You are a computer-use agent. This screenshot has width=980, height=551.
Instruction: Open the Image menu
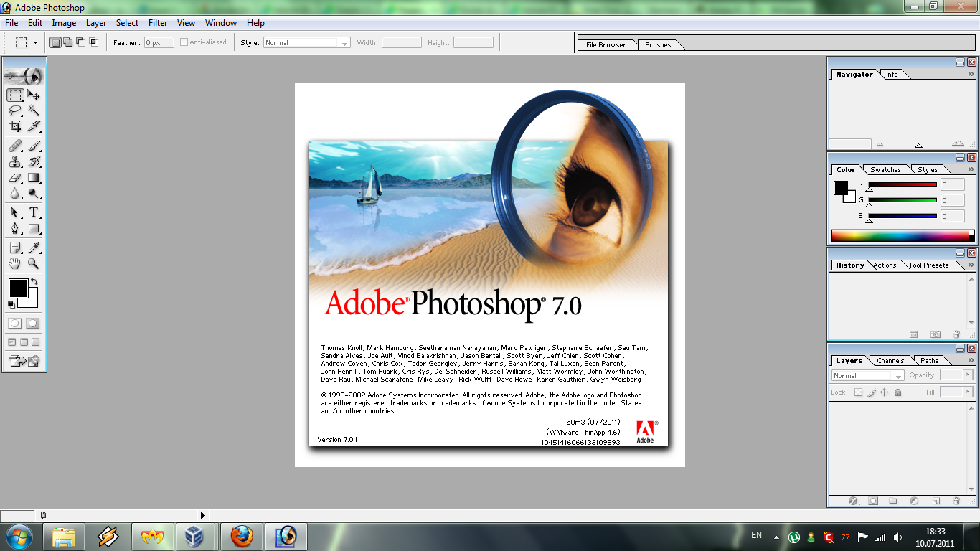(64, 23)
